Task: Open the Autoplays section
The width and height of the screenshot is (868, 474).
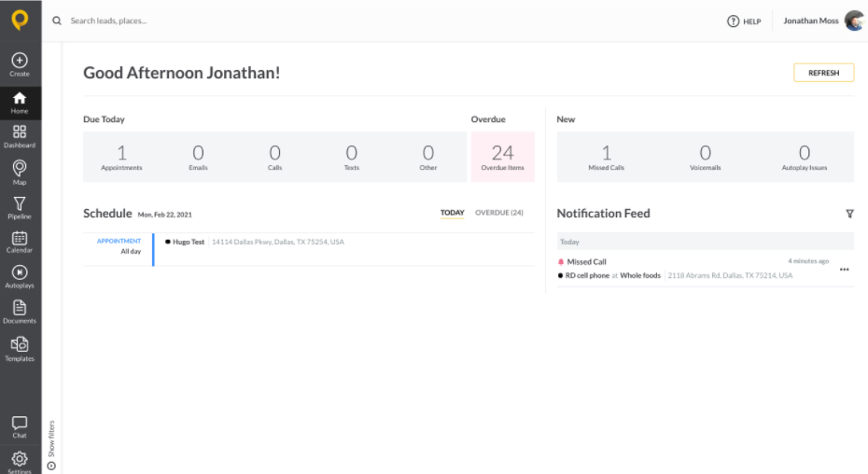Action: (x=20, y=277)
